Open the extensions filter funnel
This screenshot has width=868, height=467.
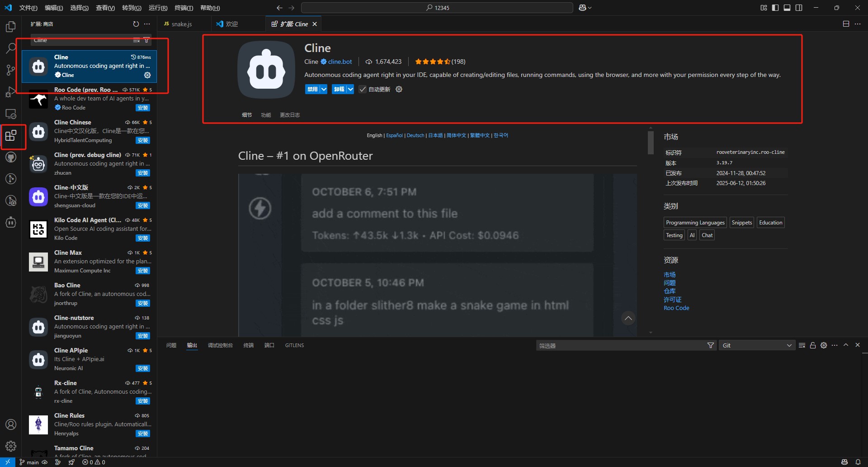pos(146,40)
